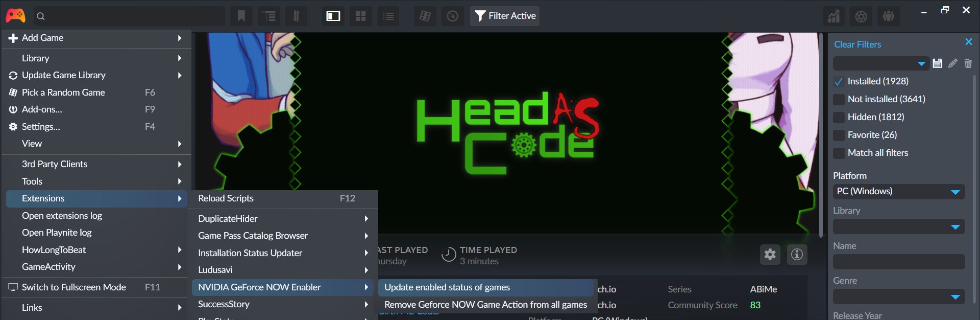The height and width of the screenshot is (320, 980).
Task: Enable Match all filters checkbox
Action: [838, 153]
